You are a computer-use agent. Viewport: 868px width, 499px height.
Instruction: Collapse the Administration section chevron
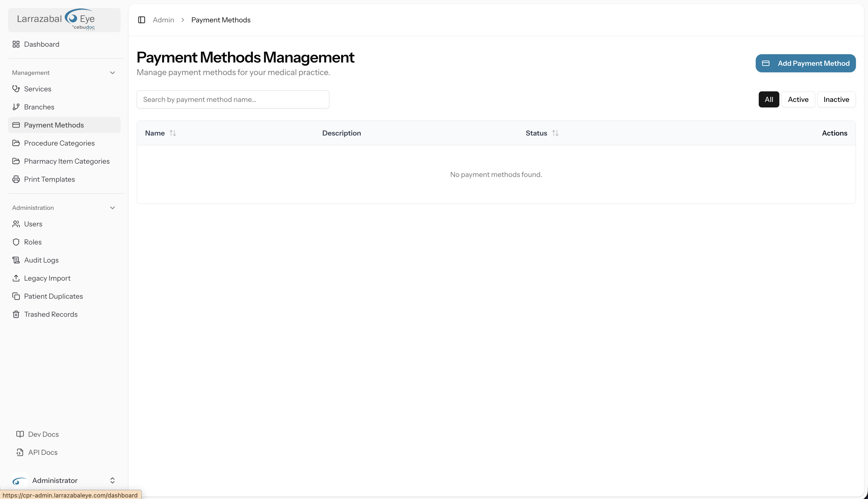coord(113,208)
